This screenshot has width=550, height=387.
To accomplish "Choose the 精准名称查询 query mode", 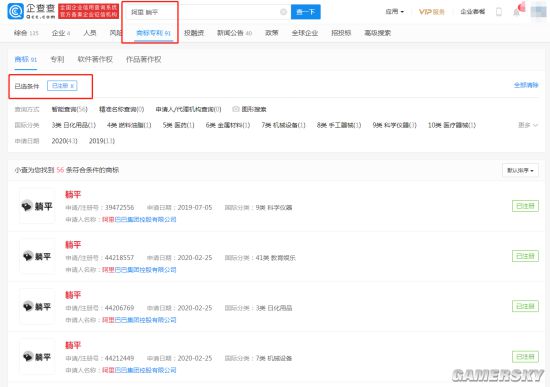I will tap(121, 109).
